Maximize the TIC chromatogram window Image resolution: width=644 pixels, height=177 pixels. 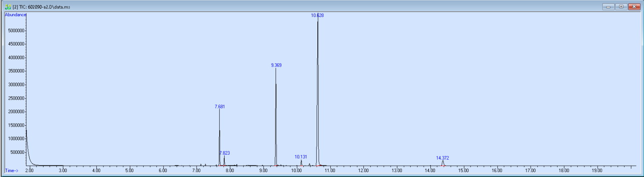(621, 7)
